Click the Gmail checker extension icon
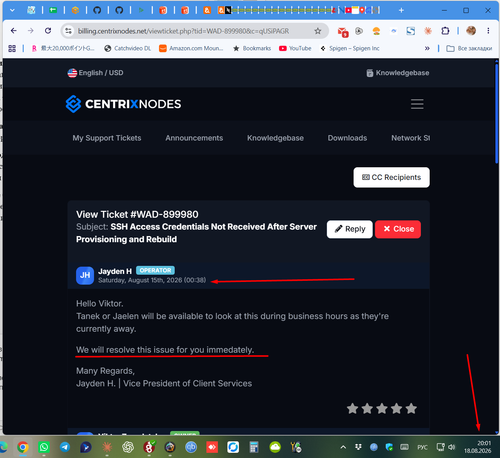The height and width of the screenshot is (458, 500). pos(343,32)
